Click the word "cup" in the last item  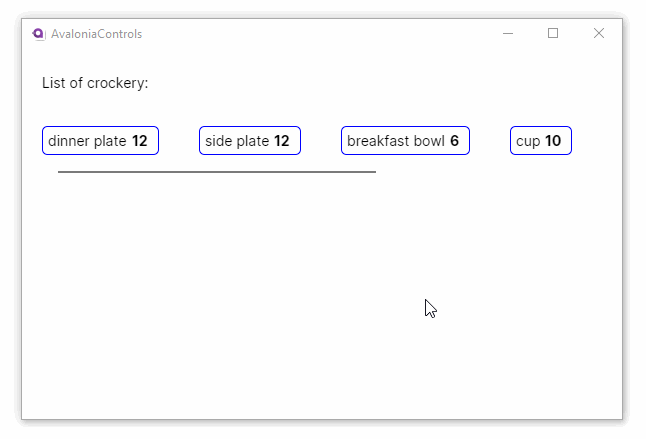(x=528, y=141)
